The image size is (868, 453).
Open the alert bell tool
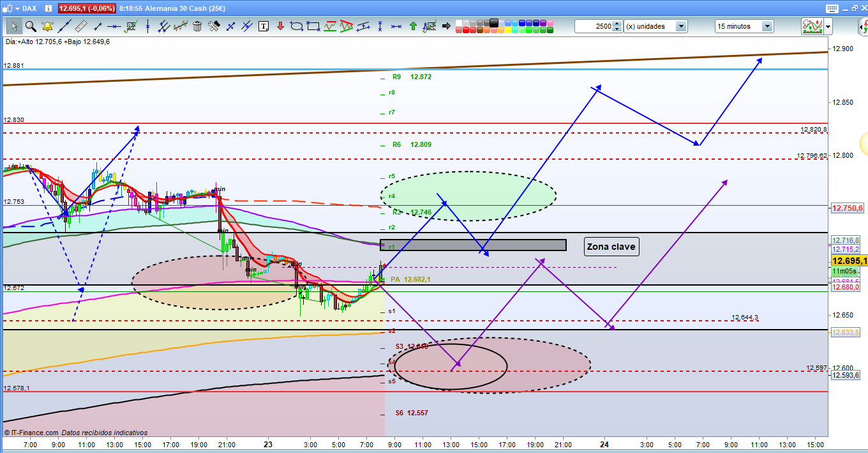47,26
